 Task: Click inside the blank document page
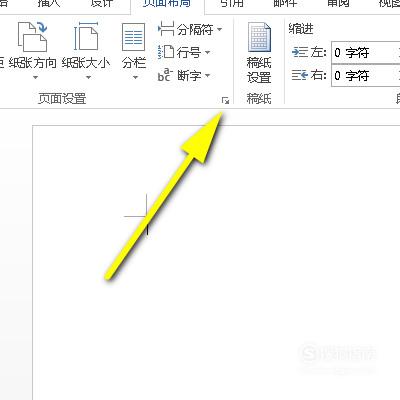[216, 263]
